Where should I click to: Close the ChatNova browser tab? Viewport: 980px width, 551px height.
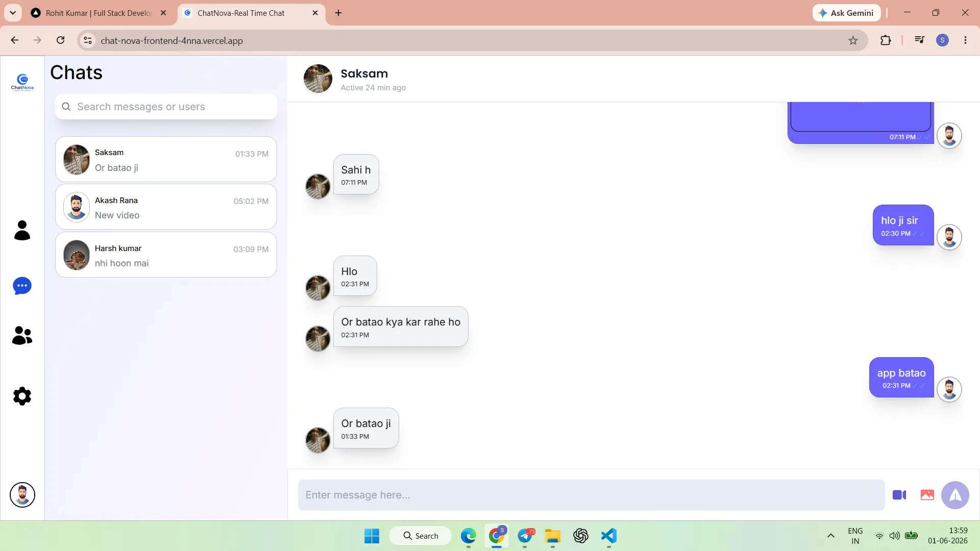tap(315, 13)
